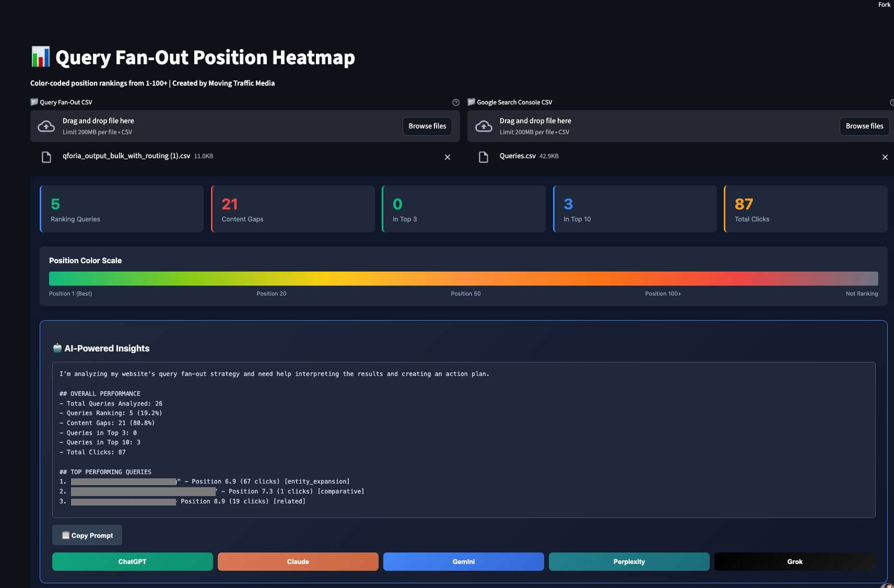Click the Position Color Scale heading
Image resolution: width=894 pixels, height=588 pixels.
86,261
